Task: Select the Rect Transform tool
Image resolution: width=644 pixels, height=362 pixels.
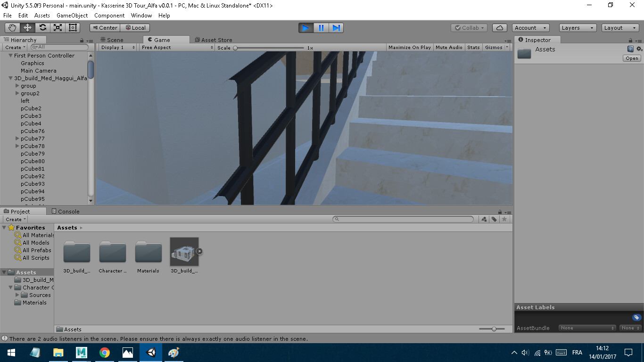Action: (x=73, y=27)
